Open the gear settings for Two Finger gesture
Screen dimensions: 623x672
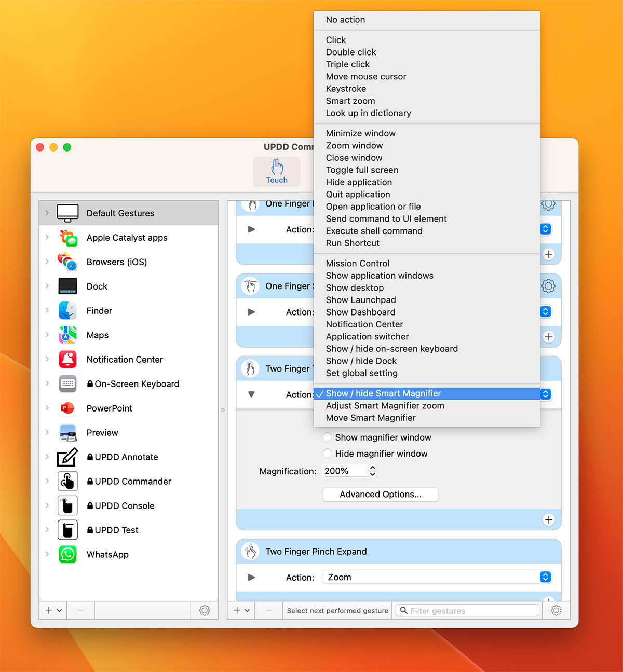[x=548, y=367]
